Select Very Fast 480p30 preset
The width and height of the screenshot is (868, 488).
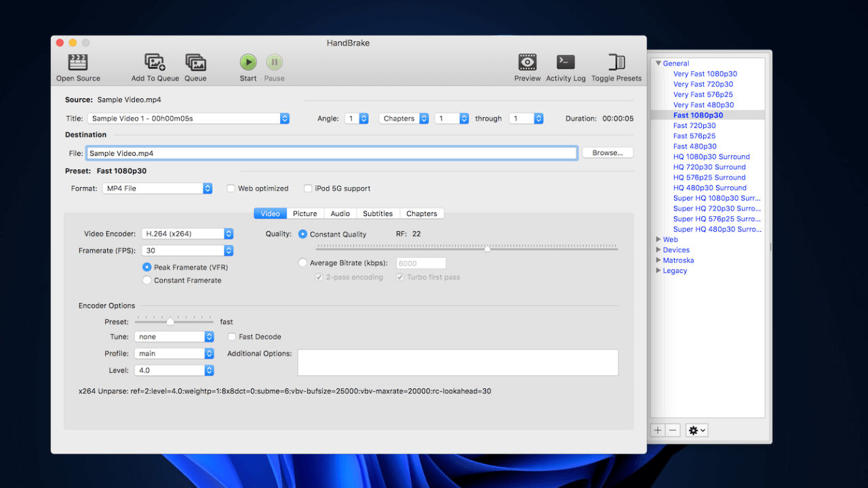click(703, 105)
